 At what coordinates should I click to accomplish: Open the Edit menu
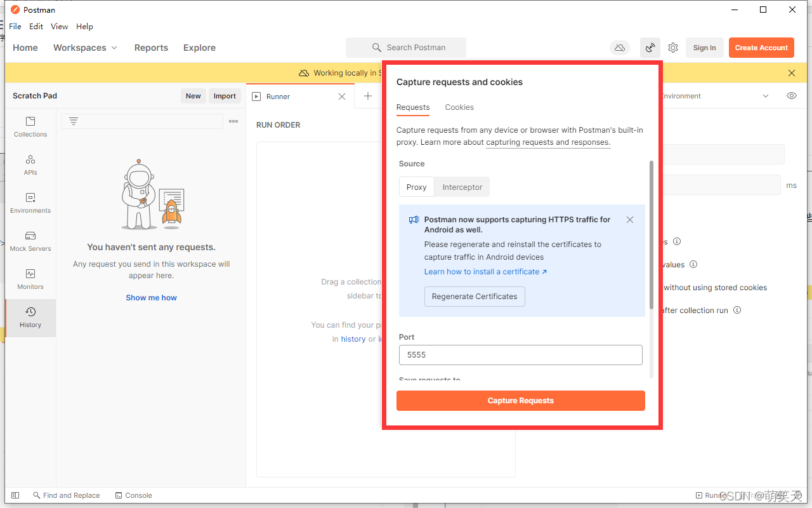tap(36, 27)
